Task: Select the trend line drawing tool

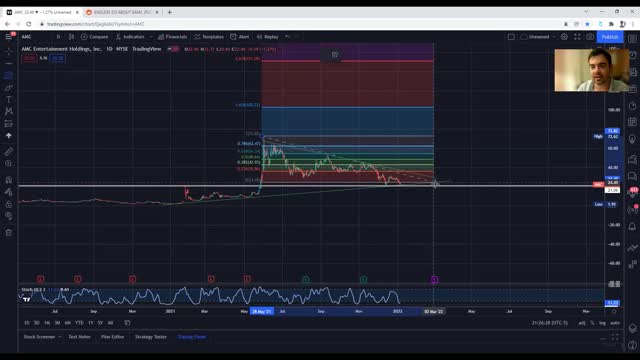Action: 9,64
